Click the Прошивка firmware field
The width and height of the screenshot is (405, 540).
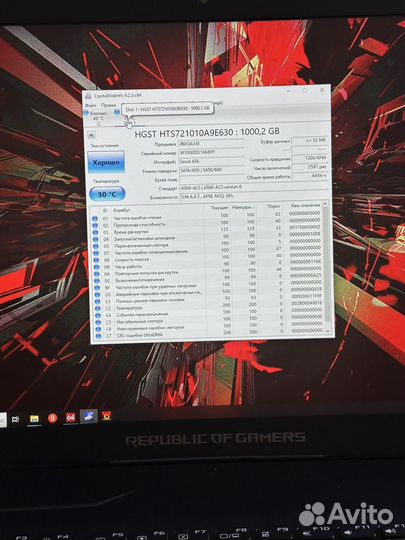(x=211, y=143)
